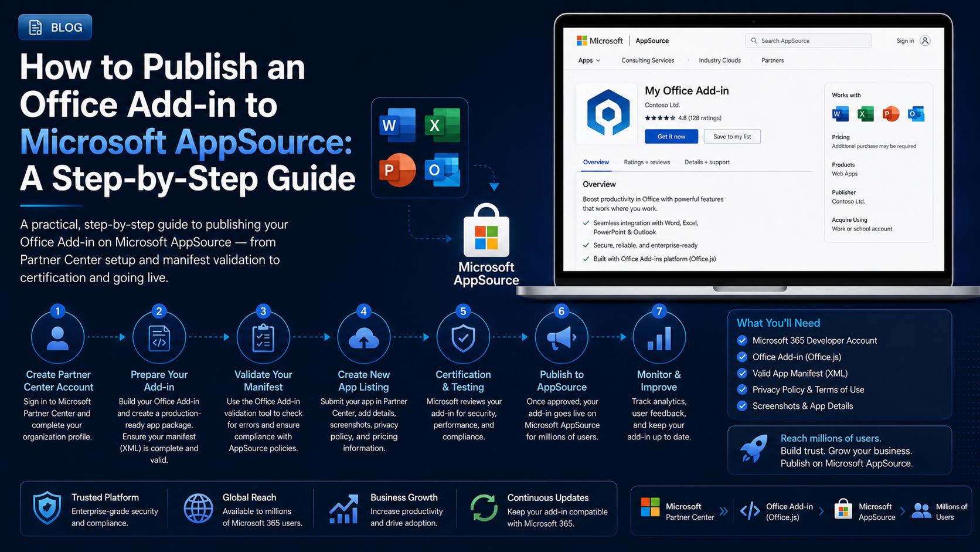980x552 pixels.
Task: Click the Save to my list button
Action: click(x=732, y=137)
